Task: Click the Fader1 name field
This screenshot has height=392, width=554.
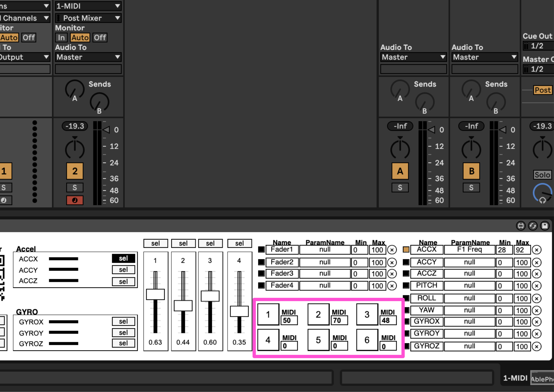Action: pyautogui.click(x=282, y=250)
